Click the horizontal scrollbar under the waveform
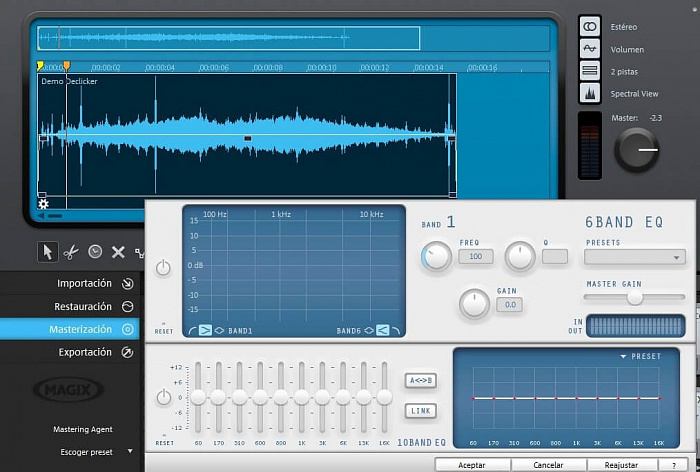The image size is (700, 472). (x=55, y=216)
